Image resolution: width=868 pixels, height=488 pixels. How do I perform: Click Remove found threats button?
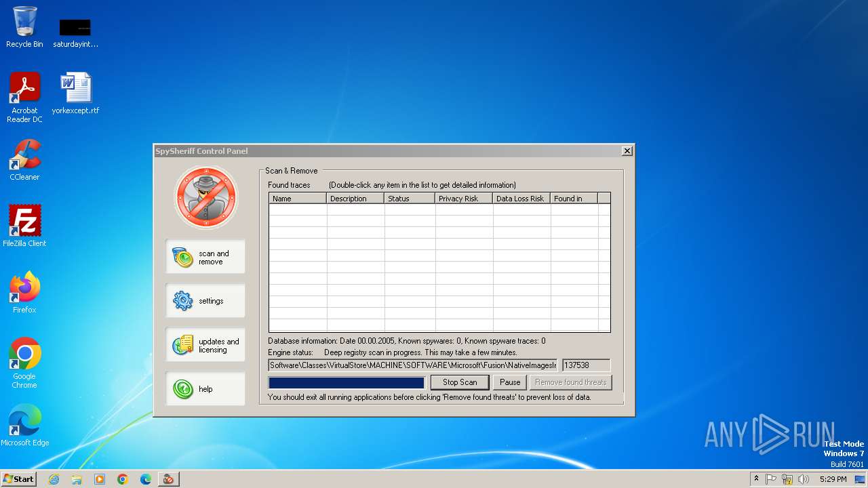coord(570,382)
